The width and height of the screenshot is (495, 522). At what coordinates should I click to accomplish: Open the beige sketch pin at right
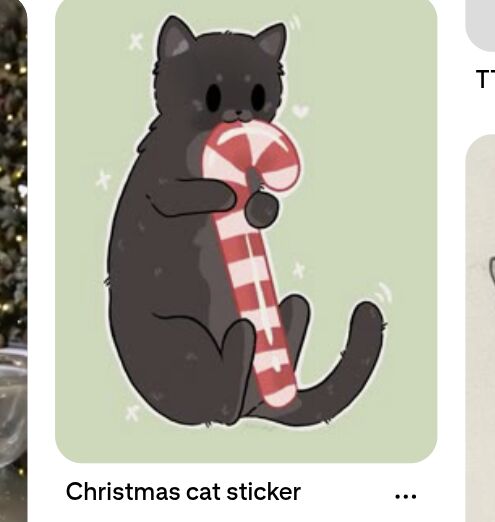[x=480, y=328]
